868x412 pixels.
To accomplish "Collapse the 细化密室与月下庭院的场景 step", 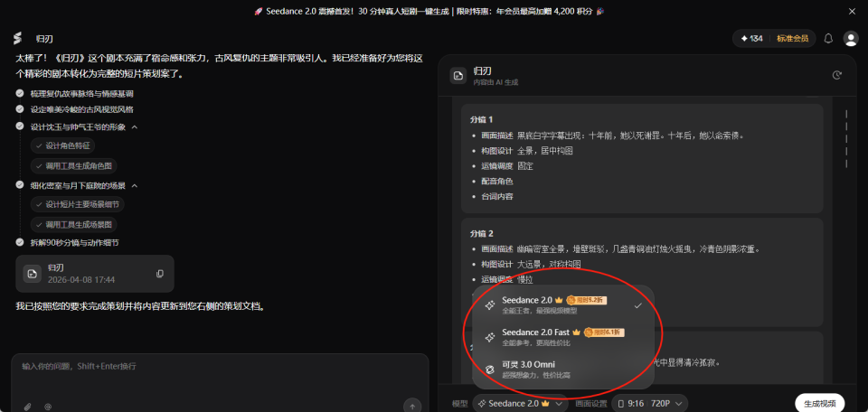I will click(134, 186).
